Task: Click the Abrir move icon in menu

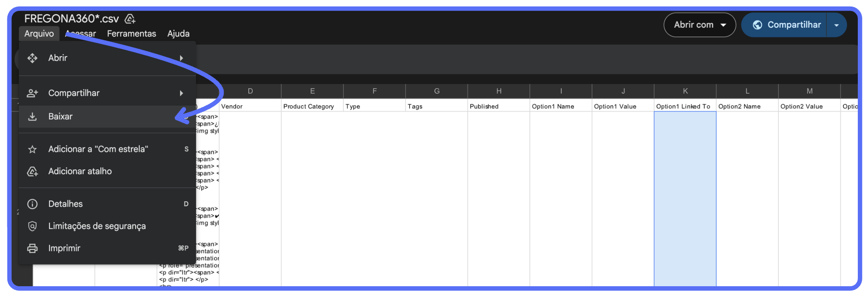Action: [33, 58]
